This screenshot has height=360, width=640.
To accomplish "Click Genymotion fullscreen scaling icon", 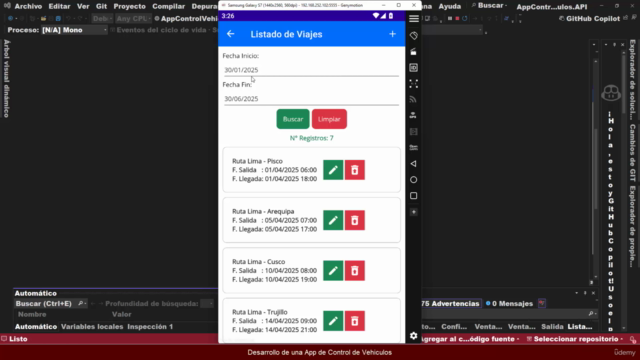I will pos(413,84).
